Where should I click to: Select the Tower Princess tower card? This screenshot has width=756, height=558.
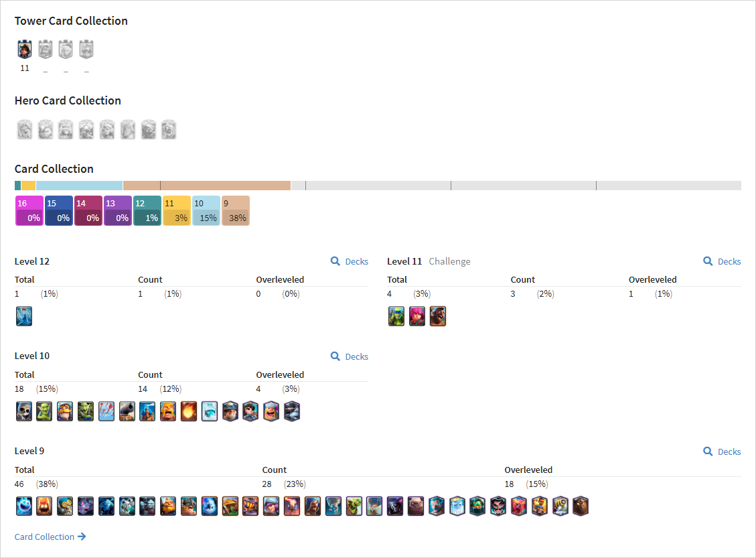[25, 49]
